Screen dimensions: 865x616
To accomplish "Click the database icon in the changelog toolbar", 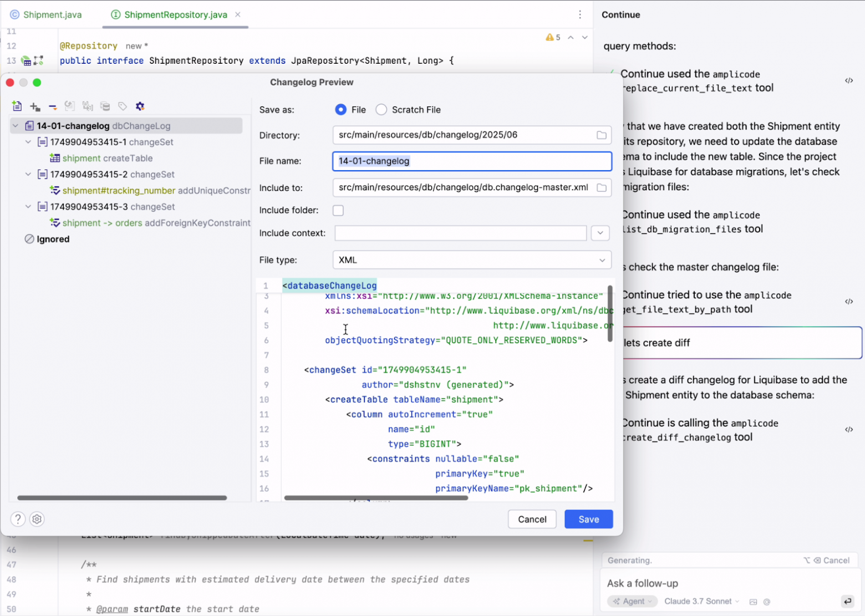I will tap(105, 106).
